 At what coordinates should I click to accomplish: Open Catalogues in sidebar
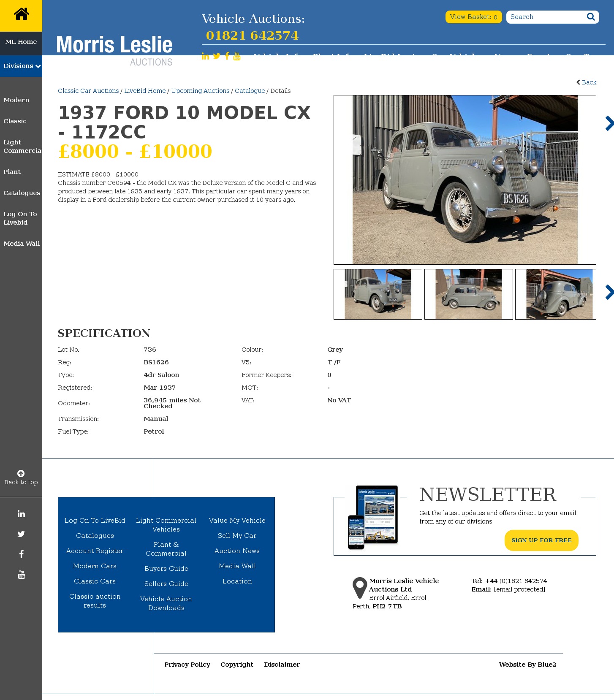(22, 193)
